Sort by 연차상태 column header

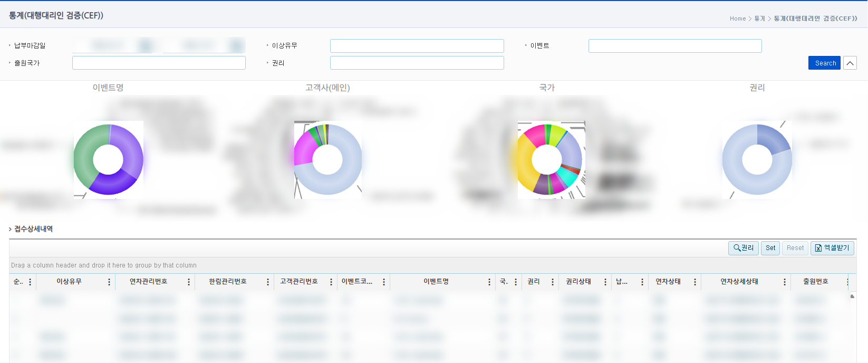tap(668, 282)
